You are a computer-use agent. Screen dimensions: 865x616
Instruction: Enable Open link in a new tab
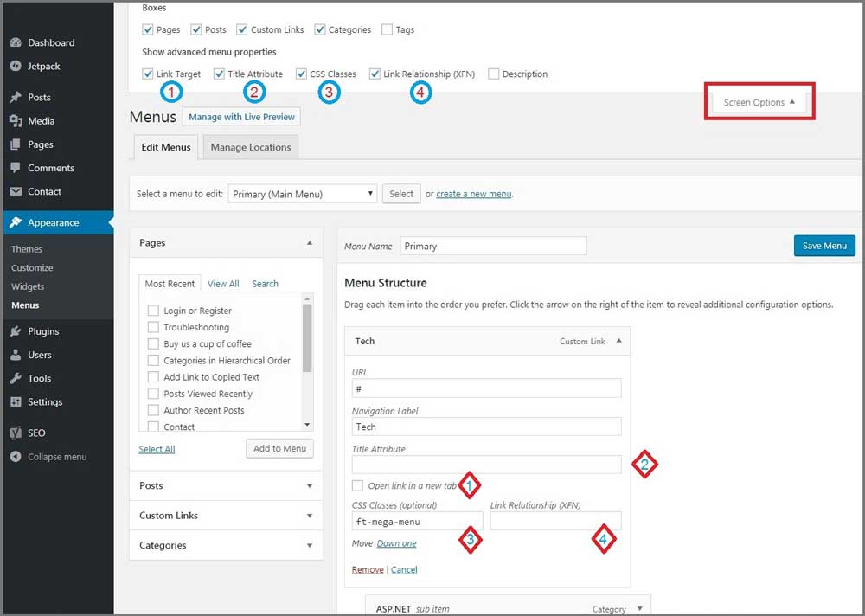pyautogui.click(x=357, y=485)
